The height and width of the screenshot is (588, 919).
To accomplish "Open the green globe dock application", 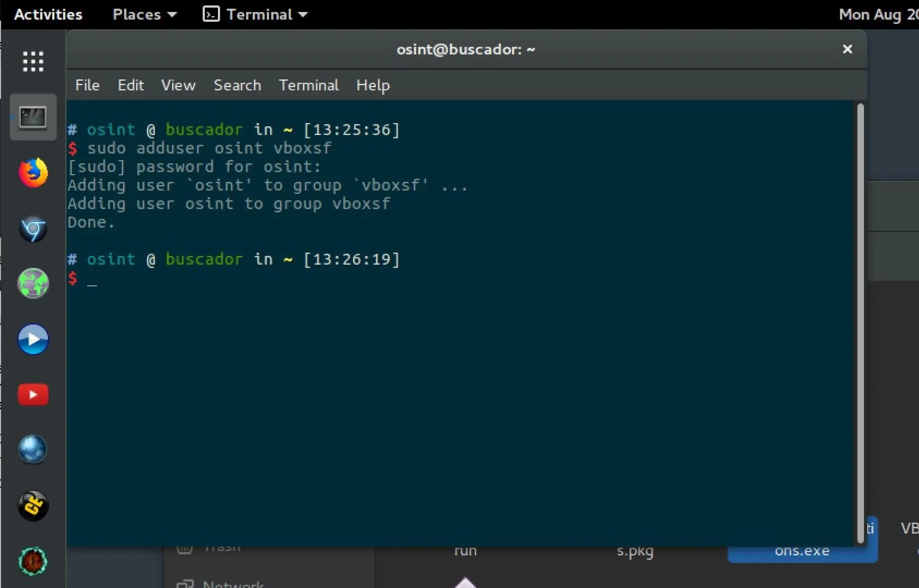I will point(33,284).
